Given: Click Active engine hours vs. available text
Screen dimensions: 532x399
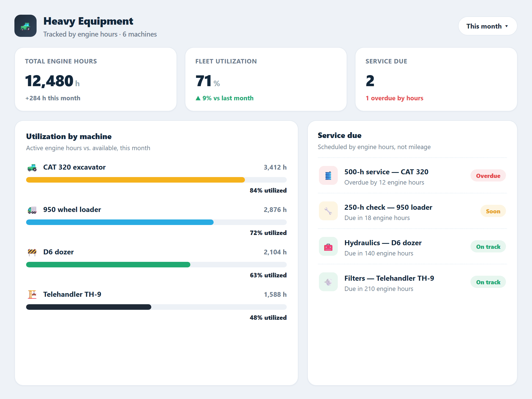Looking at the screenshot, I should click(x=88, y=148).
